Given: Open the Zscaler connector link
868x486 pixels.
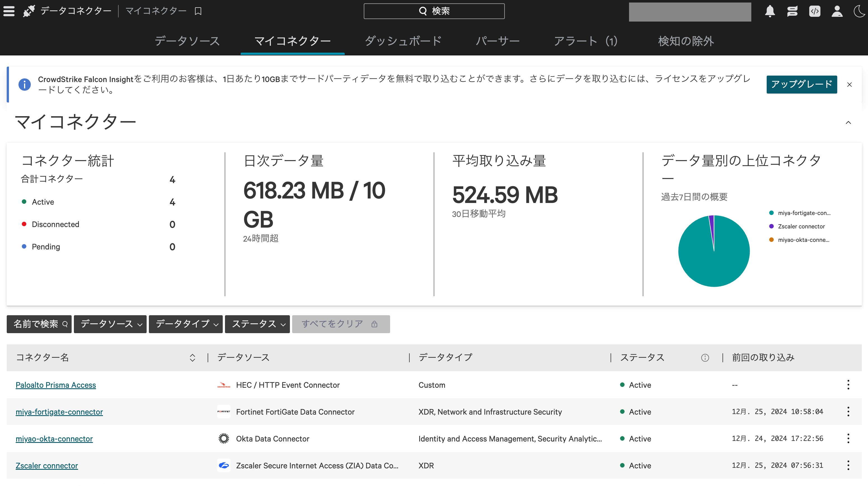Looking at the screenshot, I should 47,466.
